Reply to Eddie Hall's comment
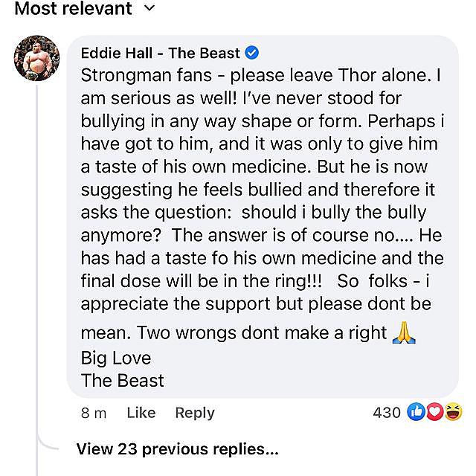This screenshot has height=476, width=476. click(194, 413)
